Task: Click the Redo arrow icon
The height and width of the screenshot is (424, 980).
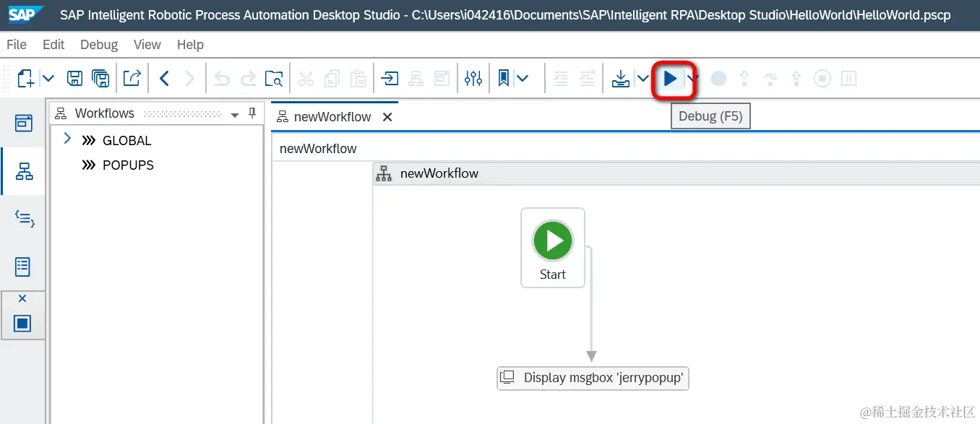Action: (248, 78)
